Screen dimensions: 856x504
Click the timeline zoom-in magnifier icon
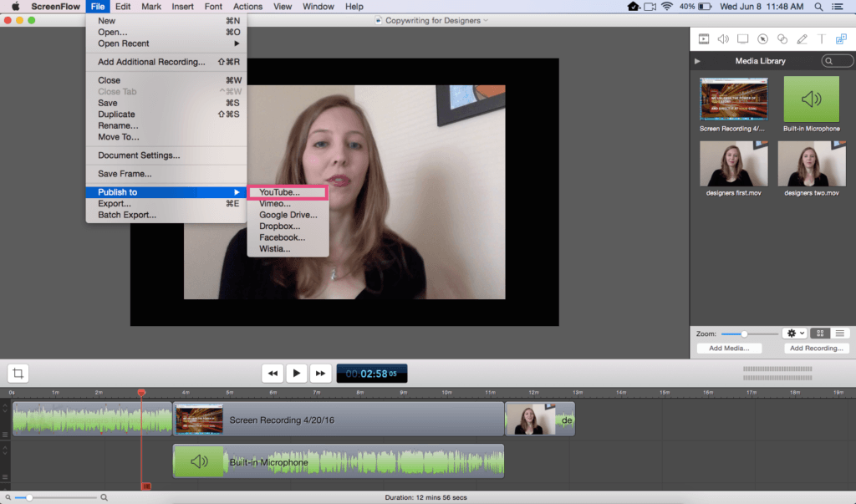click(x=104, y=497)
